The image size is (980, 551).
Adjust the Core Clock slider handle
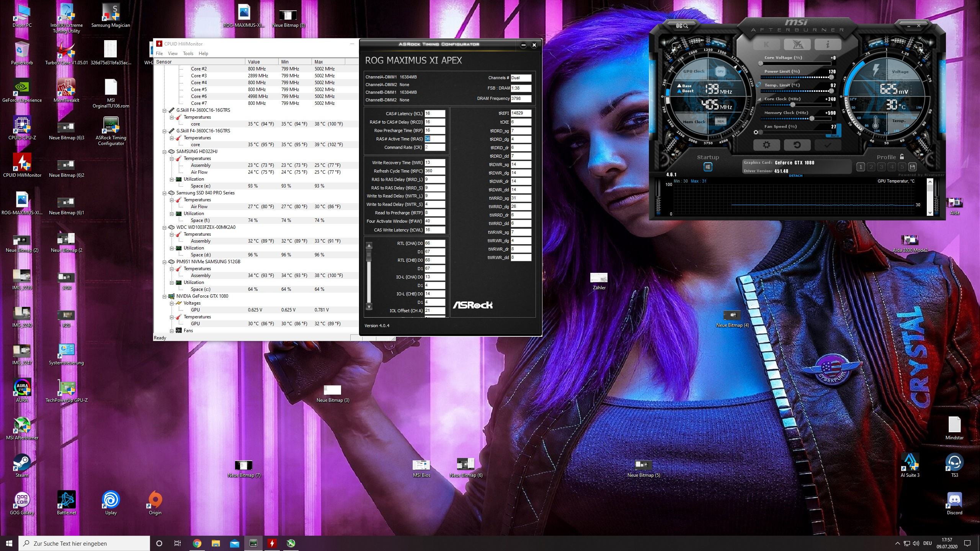[x=793, y=105]
